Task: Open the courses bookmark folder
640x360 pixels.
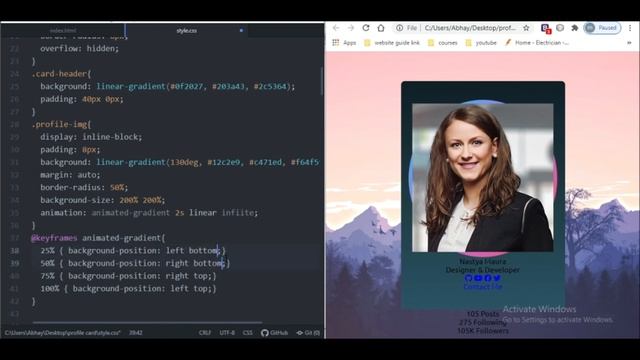Action: pos(442,42)
